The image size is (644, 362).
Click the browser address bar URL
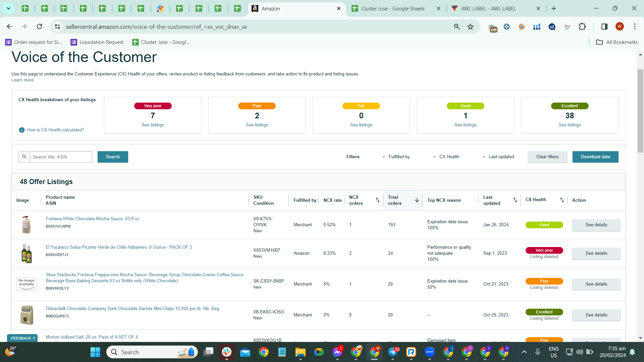point(156,27)
